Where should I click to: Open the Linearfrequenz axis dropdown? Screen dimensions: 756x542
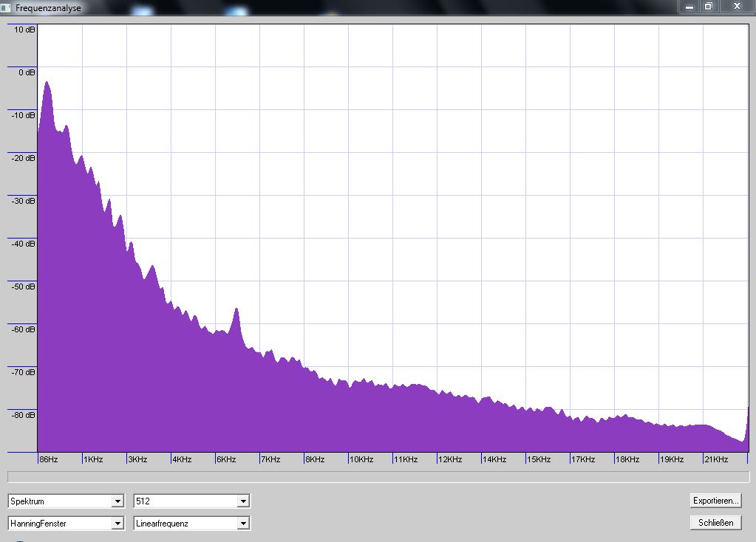[x=191, y=524]
